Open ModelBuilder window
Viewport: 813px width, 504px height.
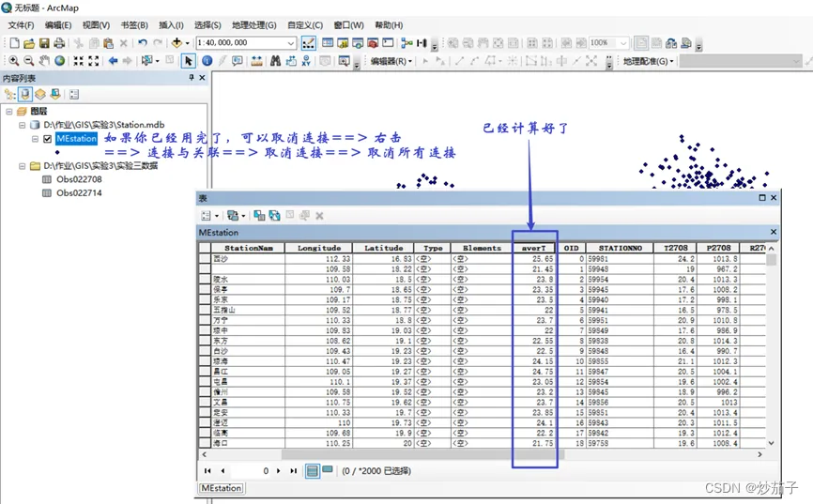(407, 43)
